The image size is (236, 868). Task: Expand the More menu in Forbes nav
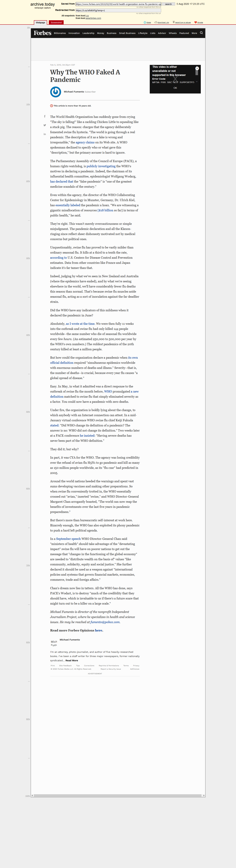point(194,33)
